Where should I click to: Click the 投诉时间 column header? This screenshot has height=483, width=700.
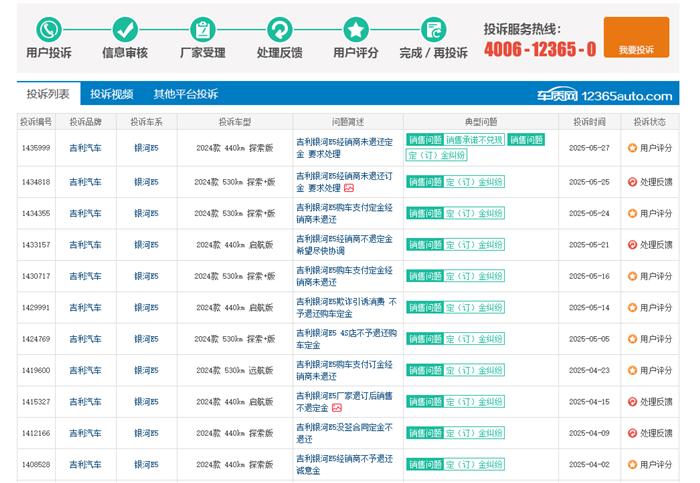[589, 121]
